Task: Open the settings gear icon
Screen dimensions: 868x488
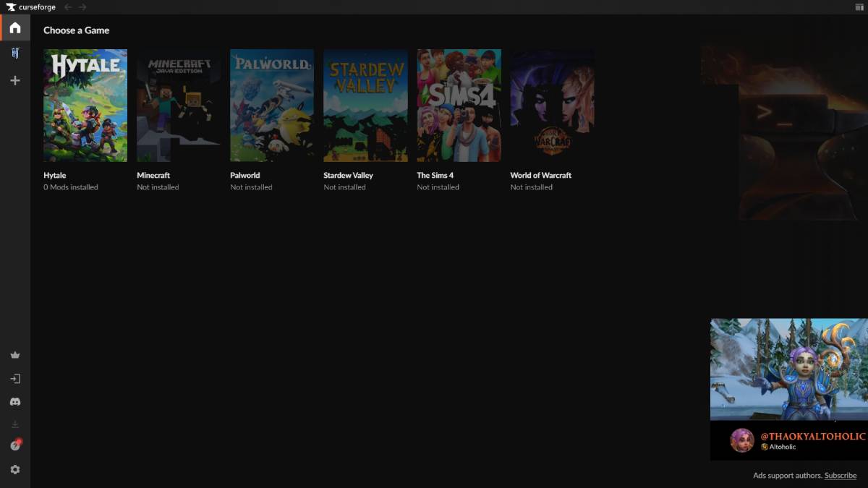Action: (15, 469)
